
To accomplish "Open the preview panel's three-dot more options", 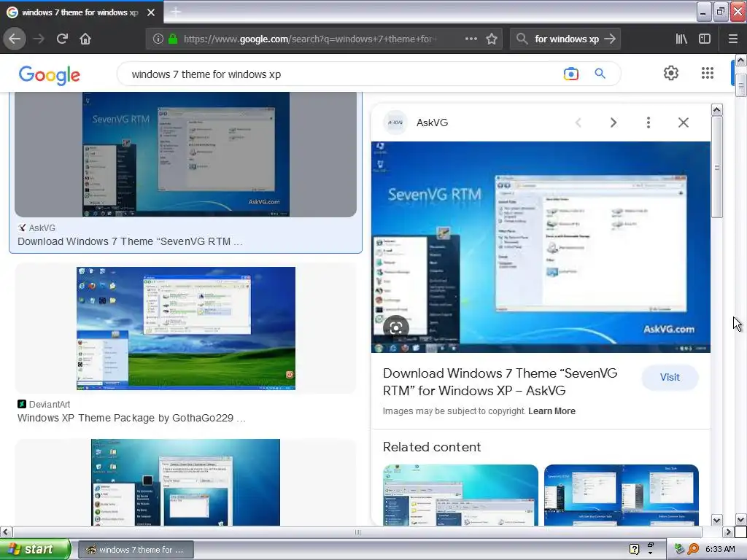I will pos(649,122).
